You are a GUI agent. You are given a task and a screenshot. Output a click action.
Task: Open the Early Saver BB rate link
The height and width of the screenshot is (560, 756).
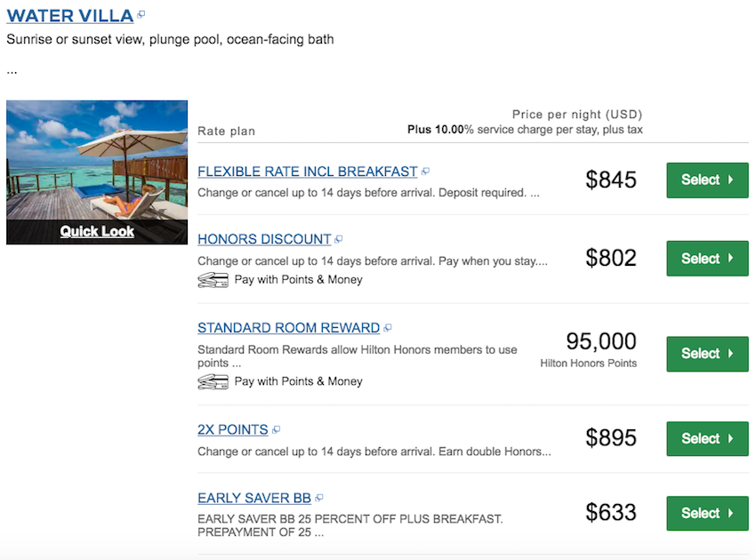pyautogui.click(x=254, y=498)
